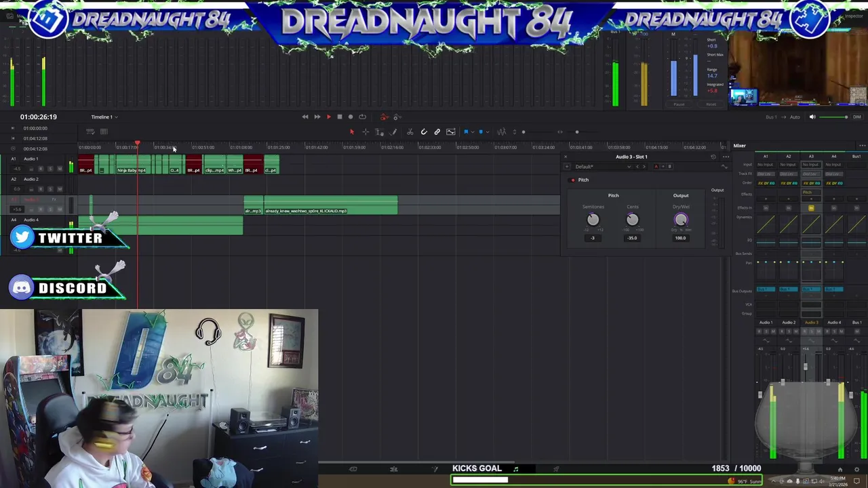The width and height of the screenshot is (868, 488).
Task: Click the red playhead marker on ruler
Action: [x=137, y=144]
